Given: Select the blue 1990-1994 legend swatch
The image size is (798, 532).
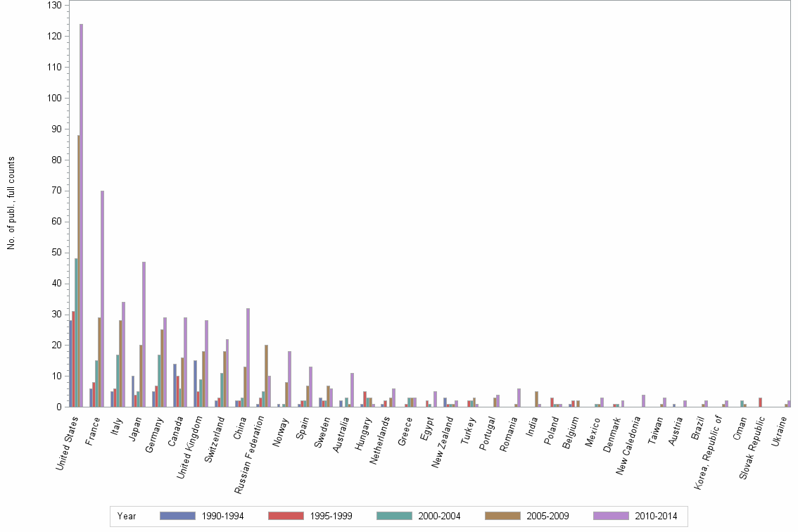Looking at the screenshot, I should (179, 516).
